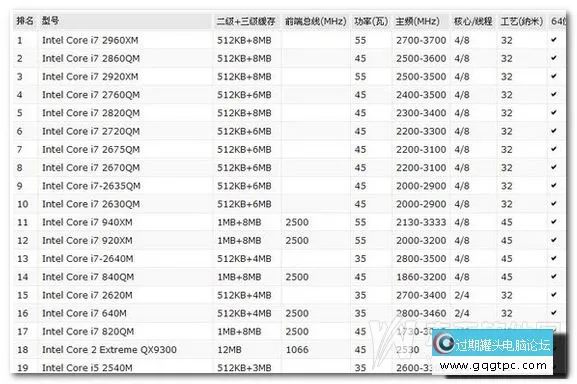The height and width of the screenshot is (384, 577).
Task: Click the 64-bit checkmark in i7 940XM row
Action: click(x=554, y=221)
